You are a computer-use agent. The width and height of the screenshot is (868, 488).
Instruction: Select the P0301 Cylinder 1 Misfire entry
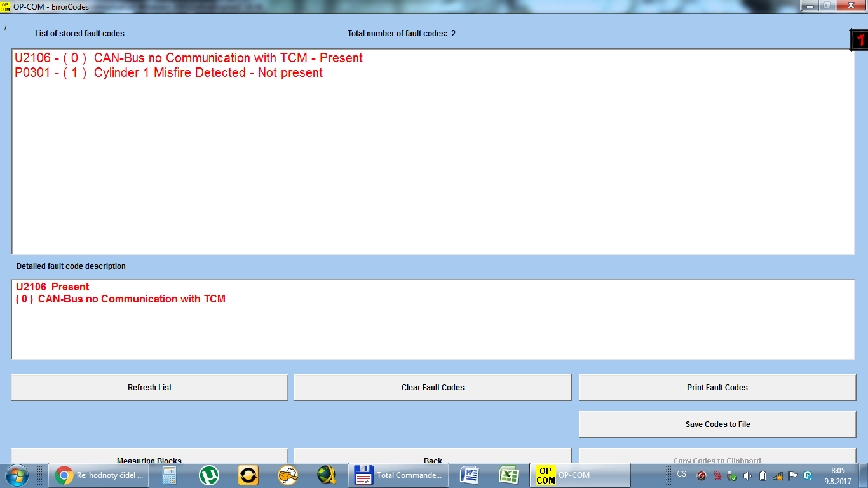click(168, 73)
